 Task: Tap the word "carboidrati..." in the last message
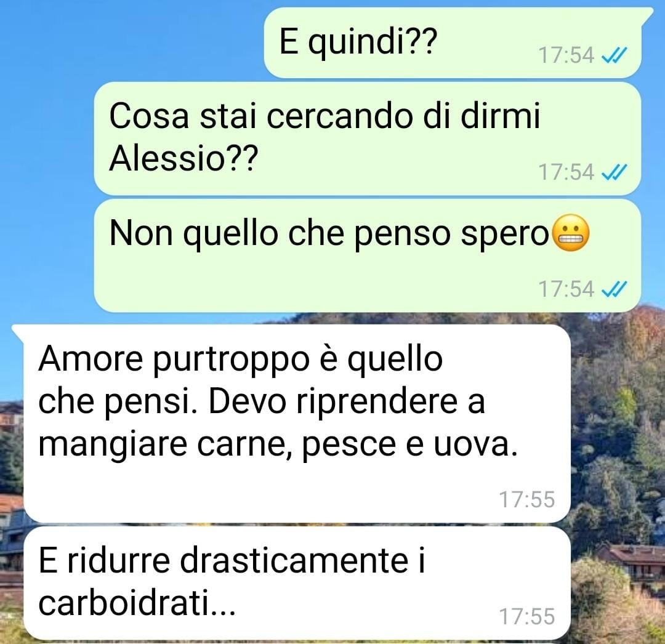[x=137, y=603]
